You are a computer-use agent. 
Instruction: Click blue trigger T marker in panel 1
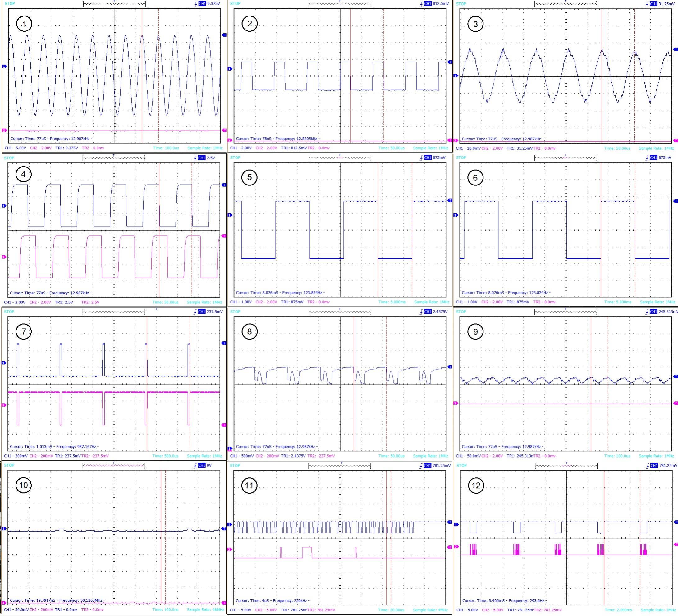click(224, 35)
